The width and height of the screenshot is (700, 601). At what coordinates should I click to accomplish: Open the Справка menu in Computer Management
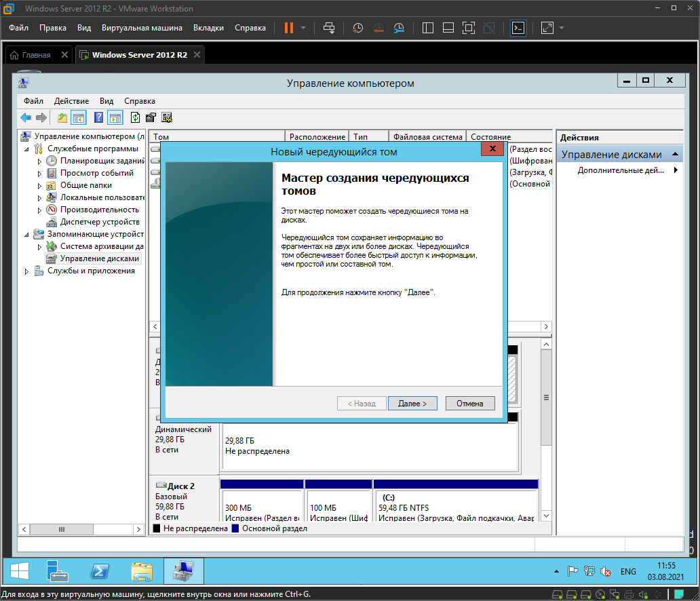click(140, 101)
